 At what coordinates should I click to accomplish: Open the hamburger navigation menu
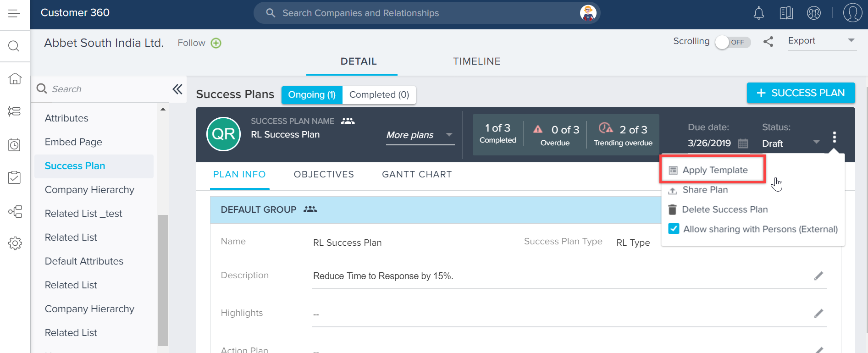click(14, 13)
